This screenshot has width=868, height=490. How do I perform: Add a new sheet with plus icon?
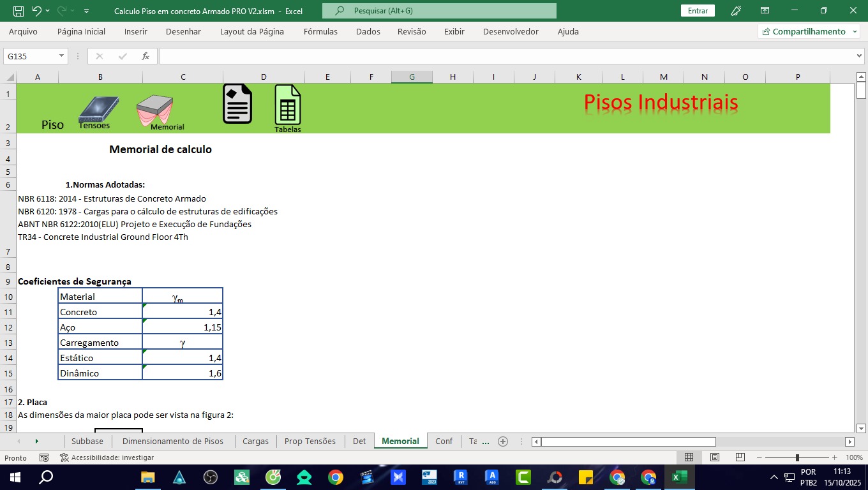(503, 442)
